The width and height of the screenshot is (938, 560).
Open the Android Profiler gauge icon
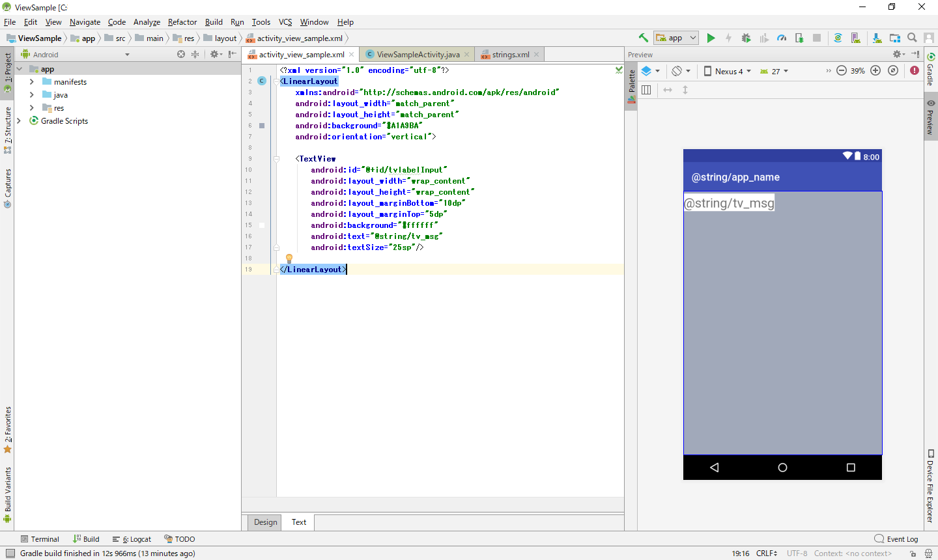point(782,38)
